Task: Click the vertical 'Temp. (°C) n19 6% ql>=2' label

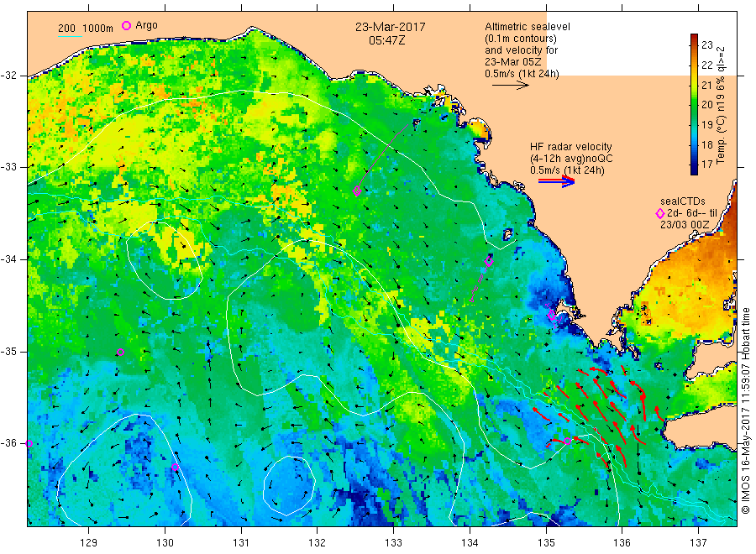Action: (x=721, y=106)
